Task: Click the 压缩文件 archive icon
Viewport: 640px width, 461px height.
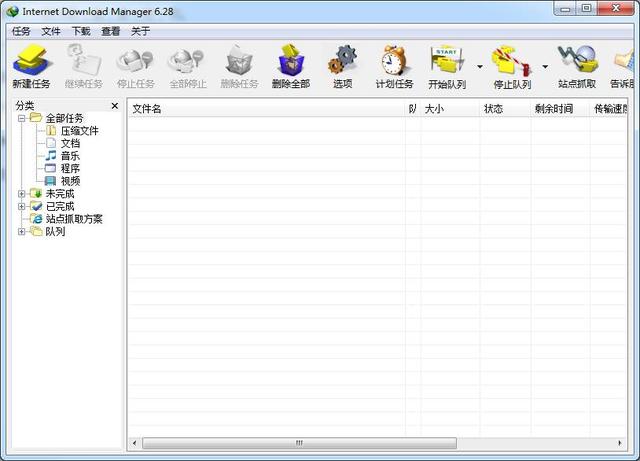Action: tap(51, 131)
